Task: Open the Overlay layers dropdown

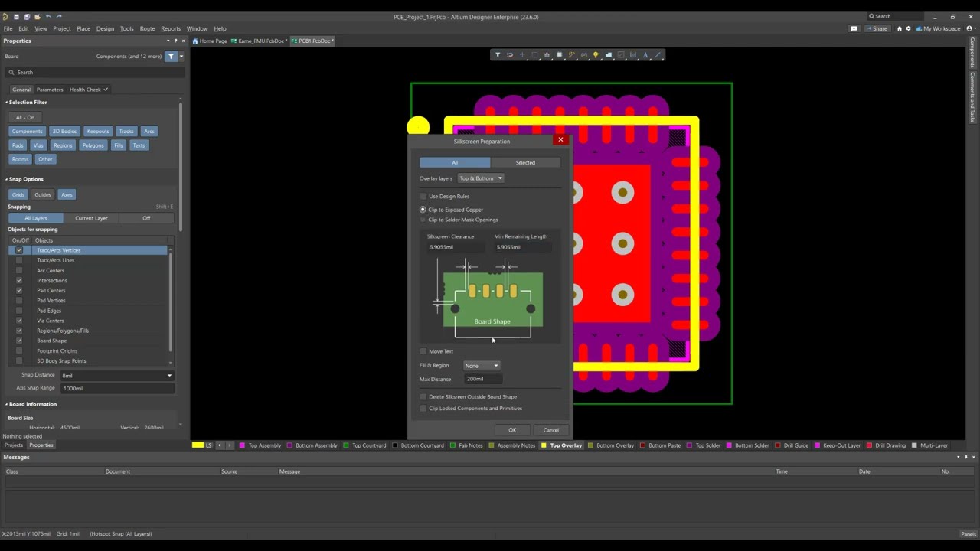Action: coord(481,178)
